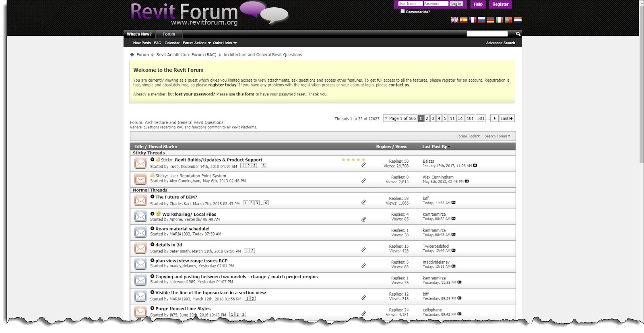Open the register today link
Image resolution: width=644 pixels, height=333 pixels.
(222, 85)
